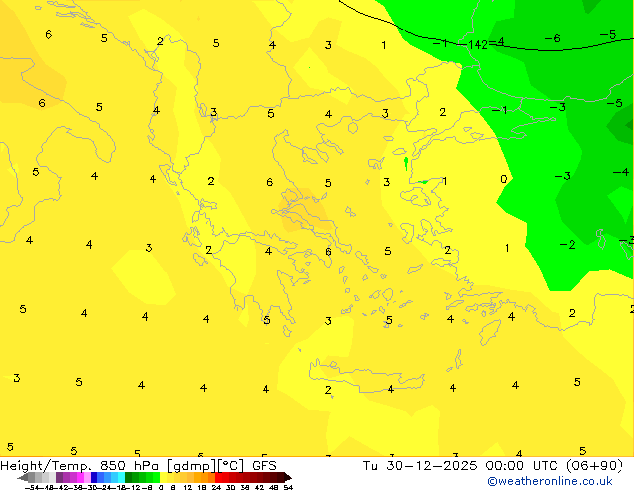The width and height of the screenshot is (634, 490).
Task: Click the "-54" label at the legend's left end
Action: click(x=32, y=487)
